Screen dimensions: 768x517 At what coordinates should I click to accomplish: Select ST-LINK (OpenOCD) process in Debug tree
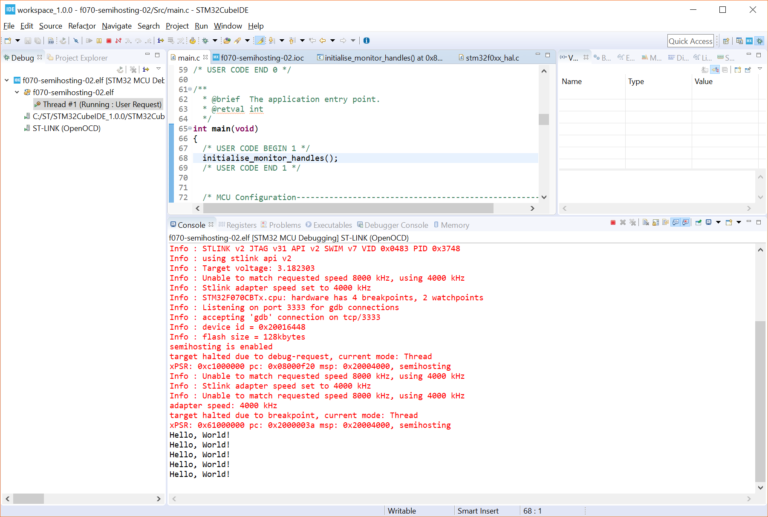tap(62, 128)
